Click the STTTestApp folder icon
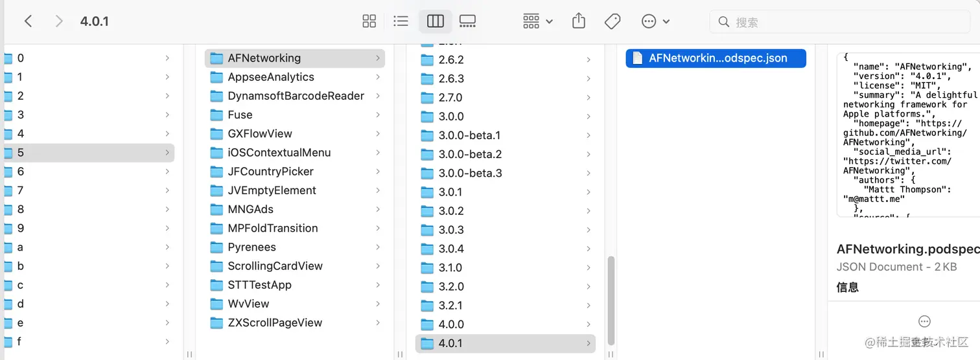This screenshot has width=980, height=360. click(x=216, y=285)
